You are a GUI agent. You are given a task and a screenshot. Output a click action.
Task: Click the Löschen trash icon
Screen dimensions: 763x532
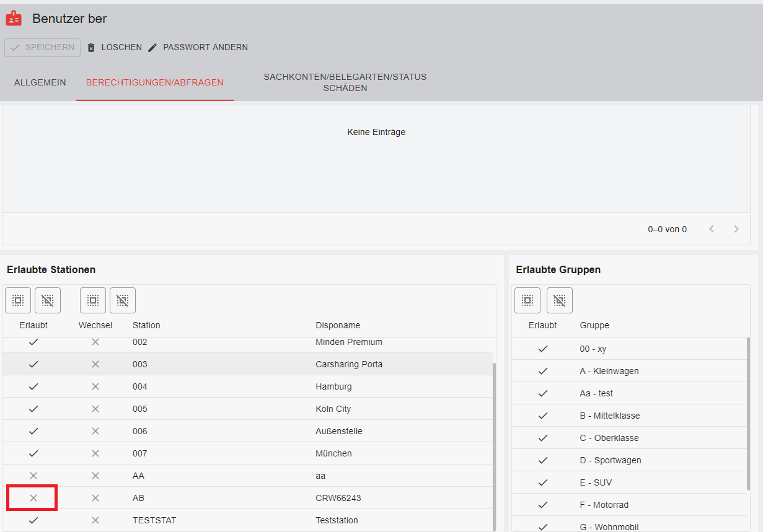coord(91,48)
